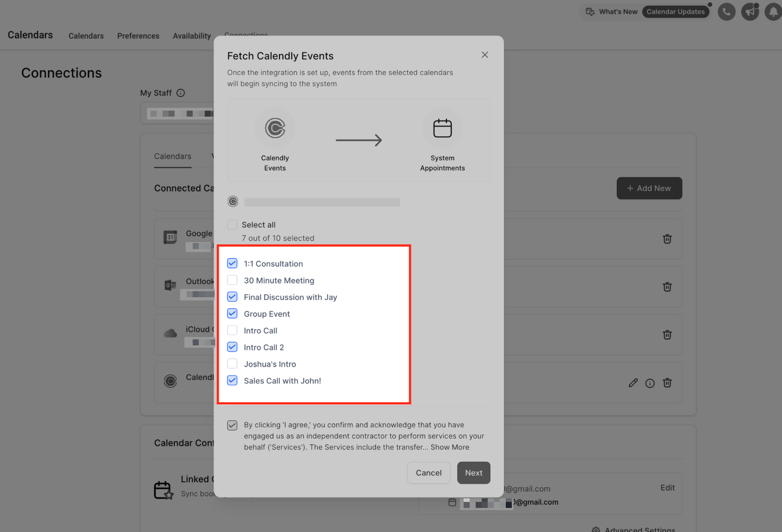782x532 pixels.
Task: Click the Cancel button
Action: pyautogui.click(x=428, y=473)
